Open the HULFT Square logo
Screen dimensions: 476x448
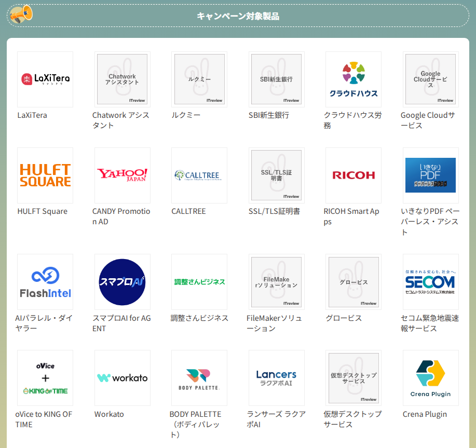coord(45,175)
